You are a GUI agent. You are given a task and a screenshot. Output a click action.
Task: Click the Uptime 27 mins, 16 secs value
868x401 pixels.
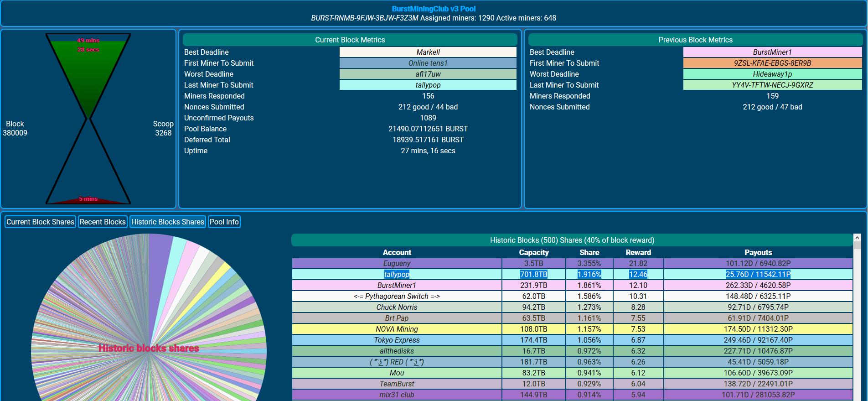[x=428, y=151]
